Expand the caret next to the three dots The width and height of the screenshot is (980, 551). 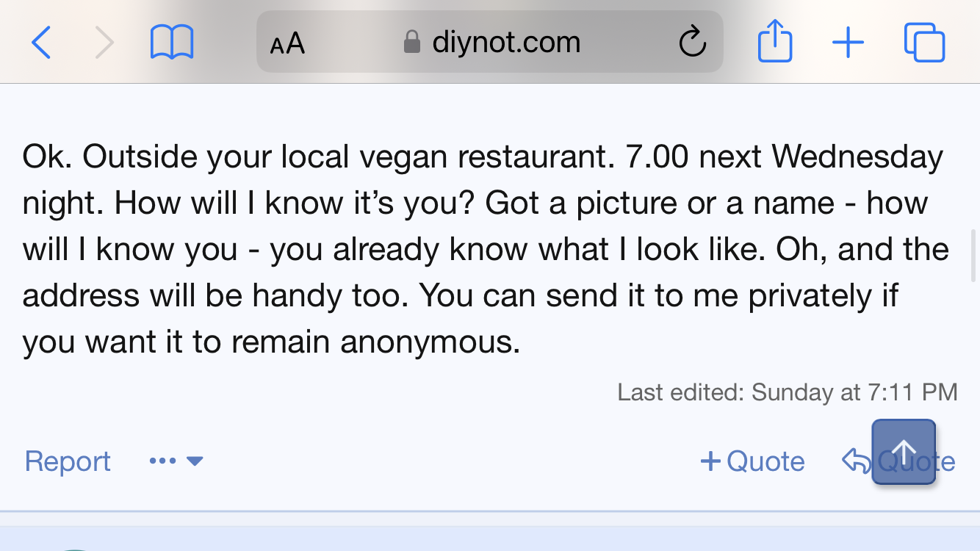(x=195, y=461)
